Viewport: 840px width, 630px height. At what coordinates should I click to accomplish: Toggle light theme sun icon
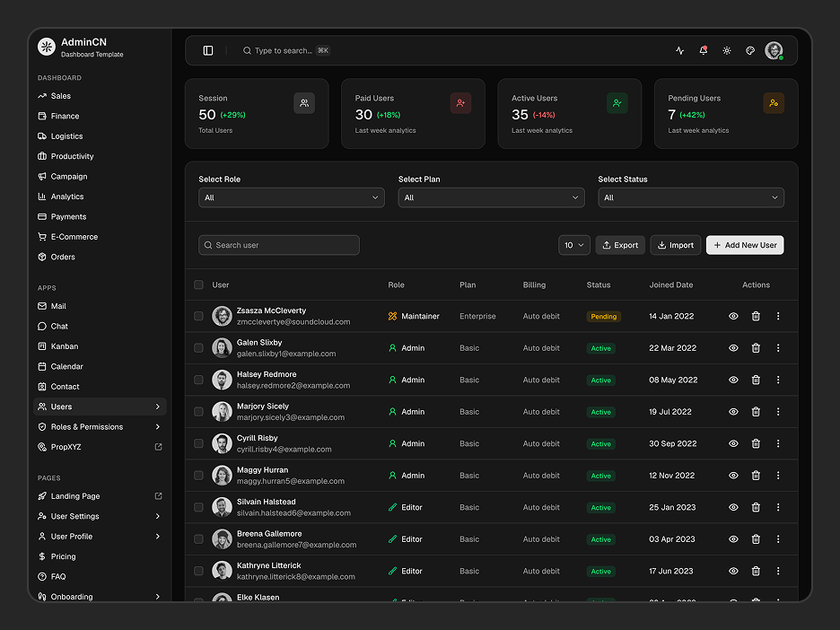(x=726, y=50)
